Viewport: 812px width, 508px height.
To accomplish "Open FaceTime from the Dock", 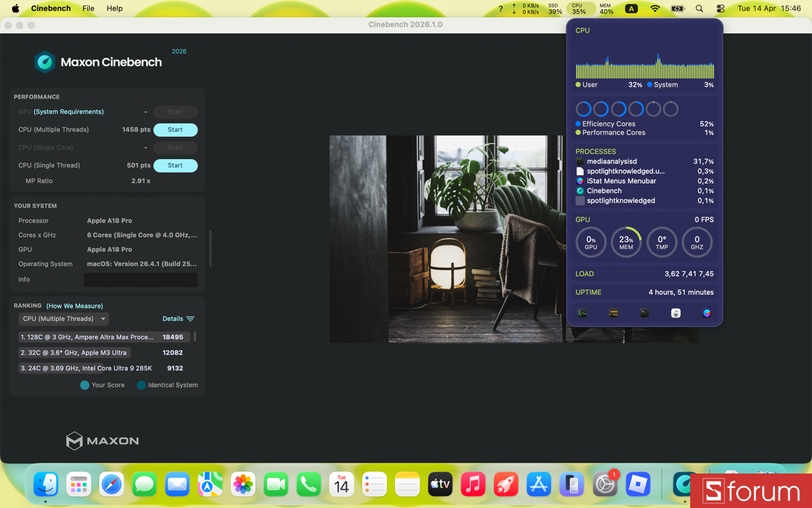I will 275,484.
